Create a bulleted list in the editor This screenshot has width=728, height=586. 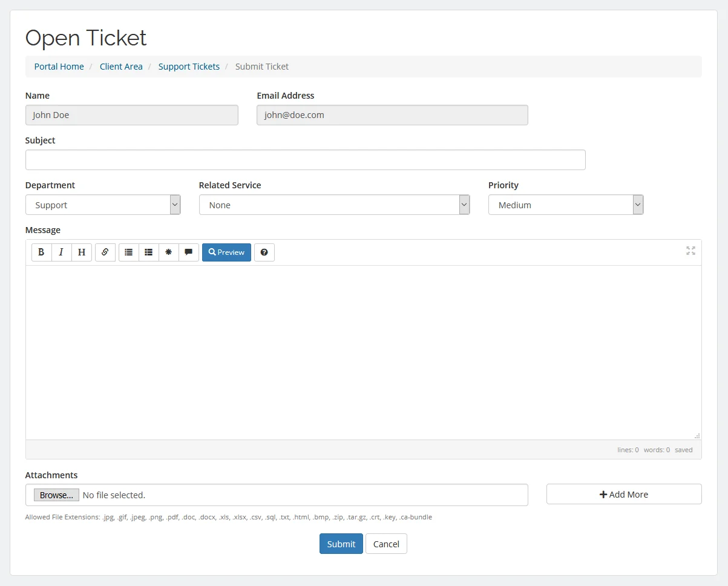(128, 252)
